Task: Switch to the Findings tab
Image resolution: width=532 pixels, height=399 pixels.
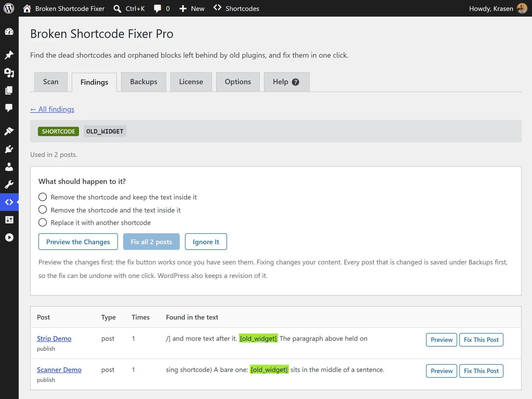Action: [x=94, y=82]
